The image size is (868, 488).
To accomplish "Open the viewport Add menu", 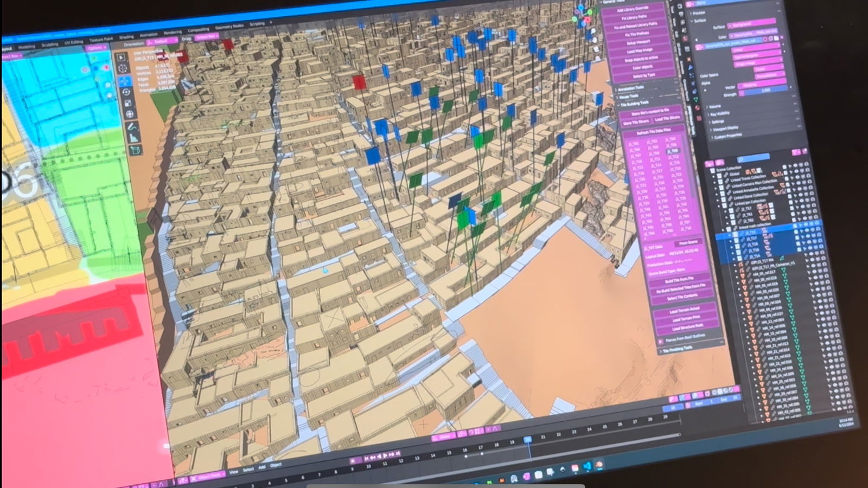I will pyautogui.click(x=262, y=467).
